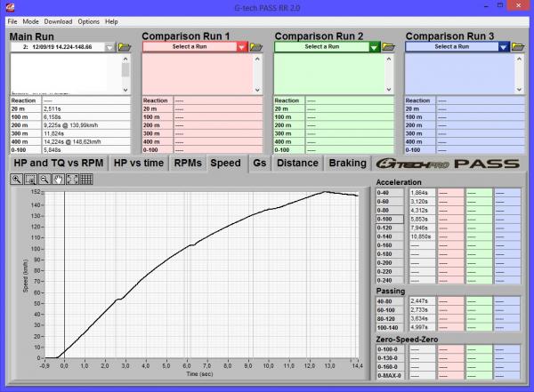Select the Speed tab
The image size is (534, 392).
coord(226,164)
